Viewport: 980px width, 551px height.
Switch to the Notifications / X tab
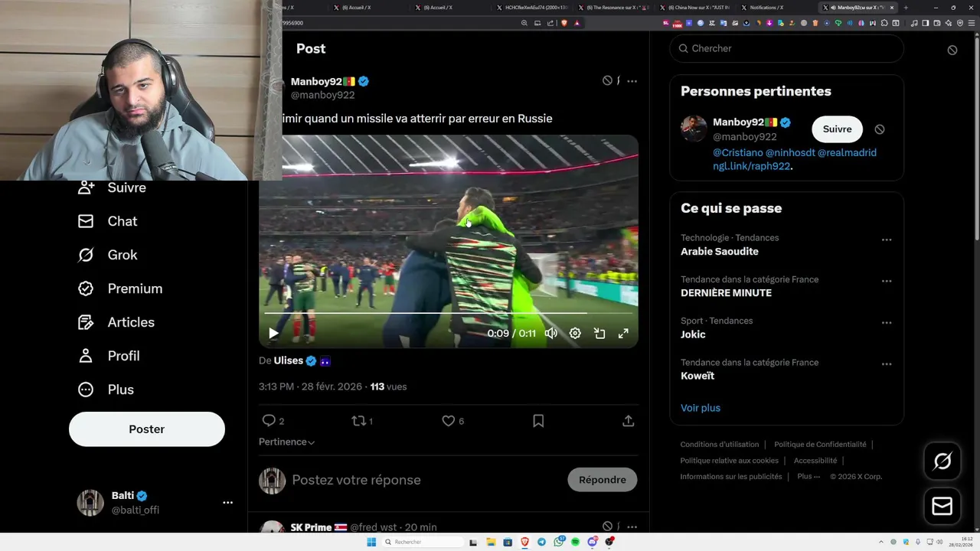(776, 8)
